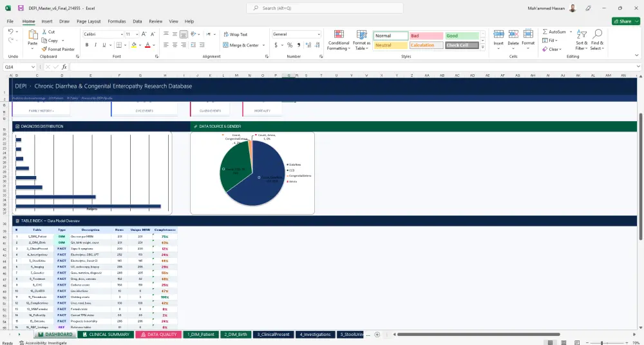The height and width of the screenshot is (345, 644).
Task: Apply the Neutral cell style
Action: pyautogui.click(x=391, y=45)
